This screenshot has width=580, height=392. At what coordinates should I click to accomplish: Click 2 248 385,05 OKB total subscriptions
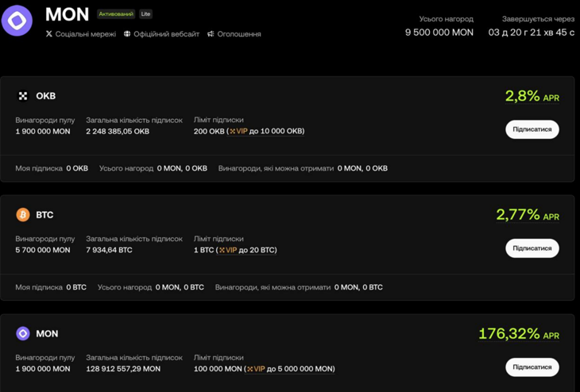118,131
